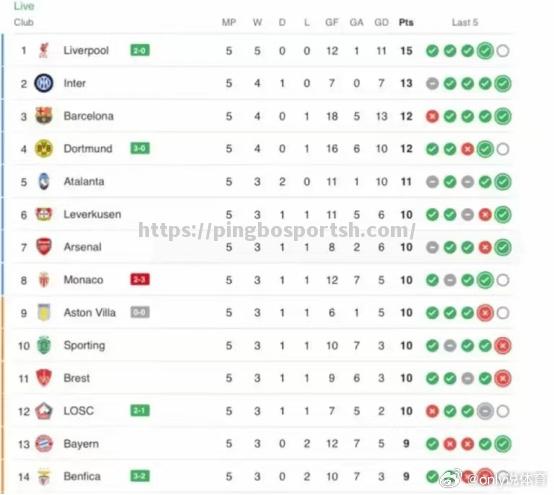Click the Inter club crest
Image resolution: width=554 pixels, height=495 pixels.
(44, 83)
